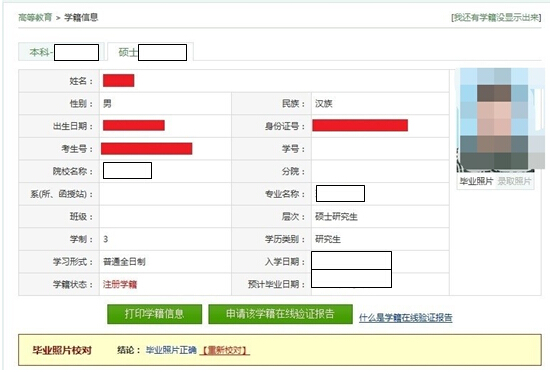Screen dimensions: 550x372
Task: Click the 打印学籍信息 green button
Action: pos(155,314)
